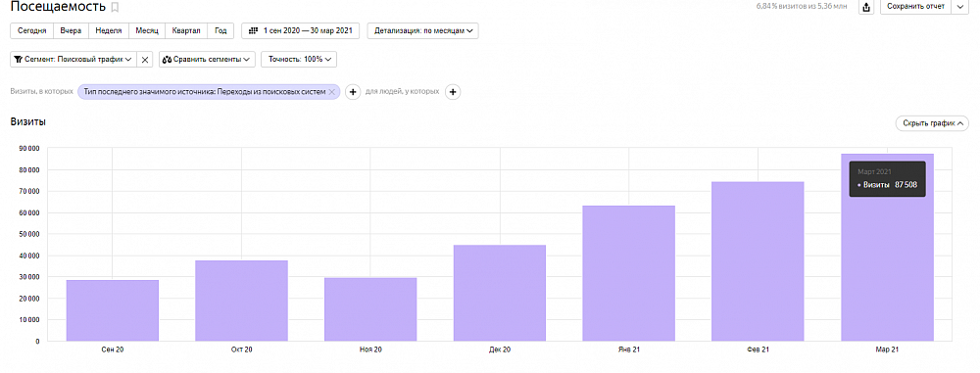The image size is (980, 373).
Task: Open the Сравнить сегменты dropdown
Action: click(x=208, y=60)
